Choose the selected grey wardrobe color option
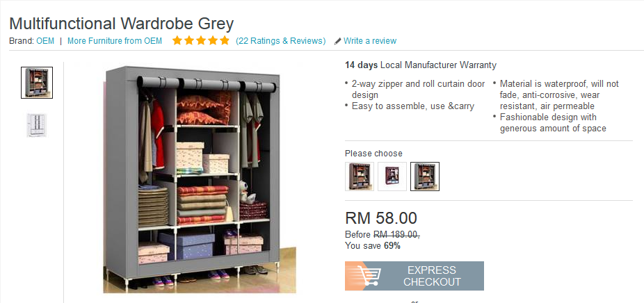 [425, 177]
